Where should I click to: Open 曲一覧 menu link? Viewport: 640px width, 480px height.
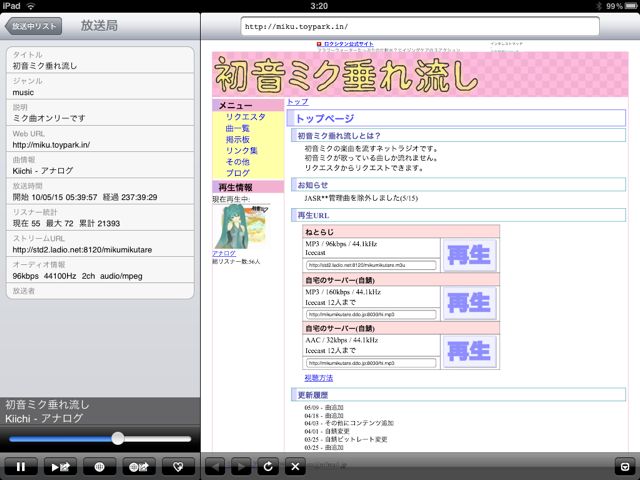point(238,129)
